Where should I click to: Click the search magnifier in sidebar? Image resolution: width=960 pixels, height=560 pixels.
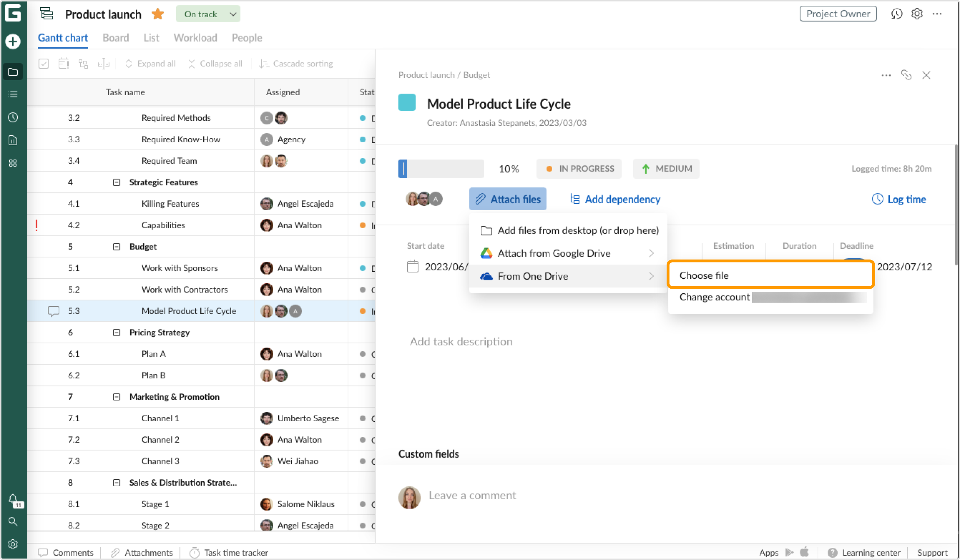[13, 522]
